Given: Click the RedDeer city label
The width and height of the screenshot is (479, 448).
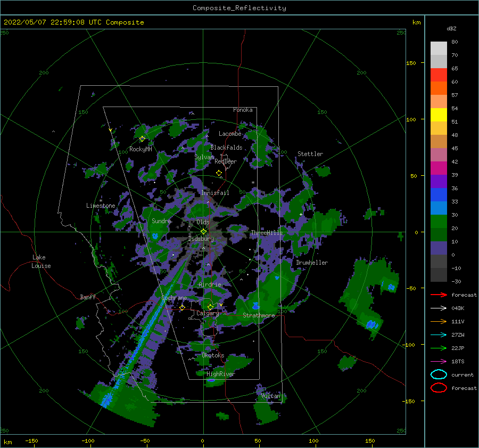Looking at the screenshot, I should [226, 161].
